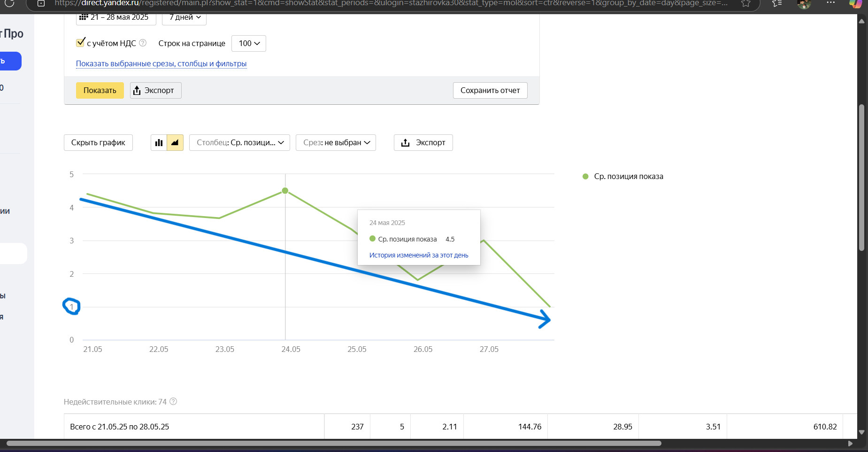Viewport: 868px width, 452px height.
Task: Open the rows per page dropdown 100
Action: coord(249,43)
